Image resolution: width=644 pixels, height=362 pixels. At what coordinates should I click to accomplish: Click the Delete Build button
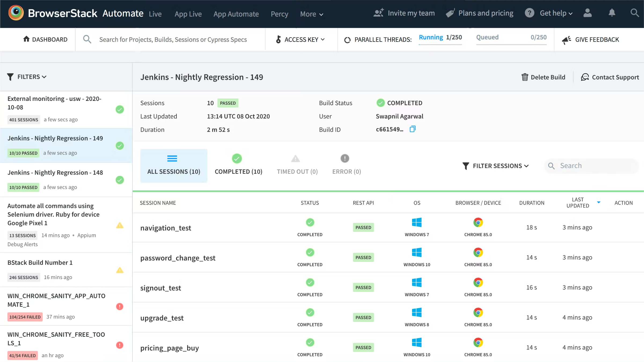coord(543,77)
